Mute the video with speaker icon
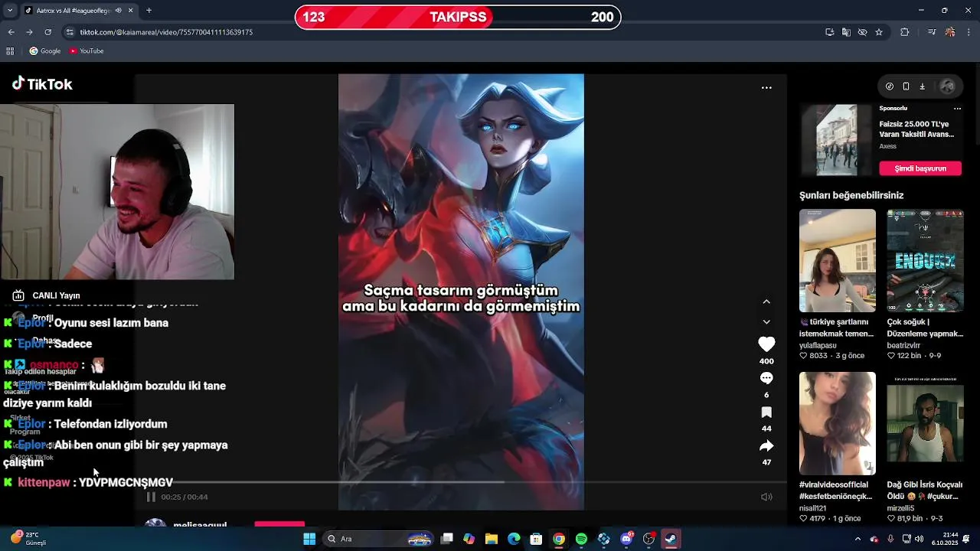 766,497
